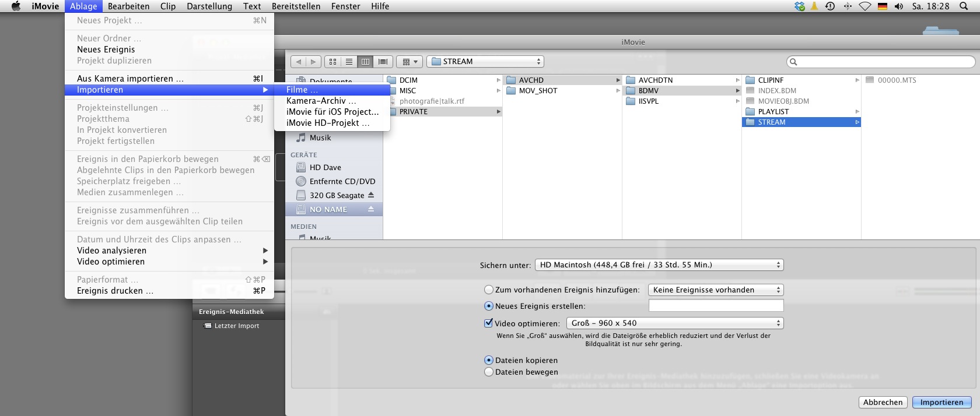Image resolution: width=980 pixels, height=416 pixels.
Task: Open the arrange items dropdown button
Action: point(409,62)
